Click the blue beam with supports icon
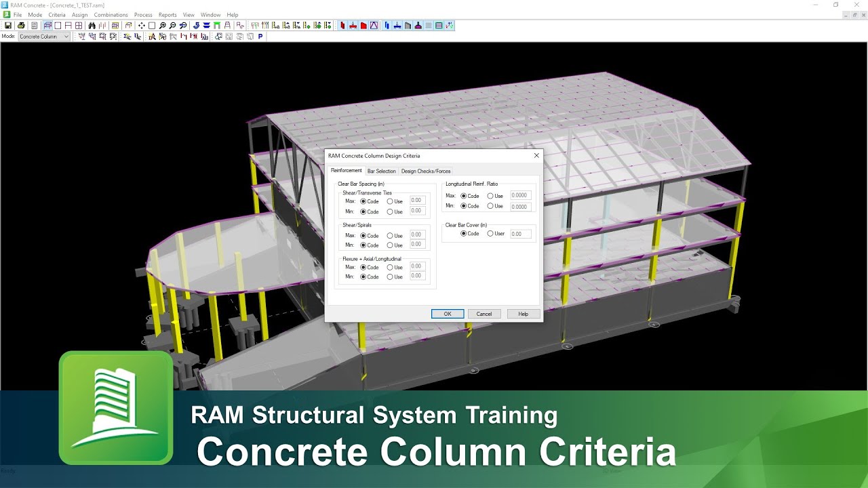This screenshot has width=868, height=488. coord(397,26)
